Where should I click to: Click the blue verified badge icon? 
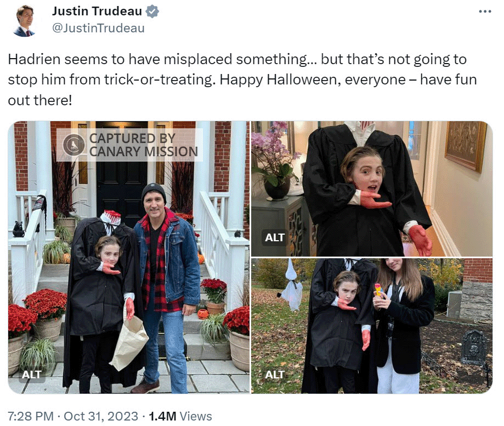click(152, 12)
